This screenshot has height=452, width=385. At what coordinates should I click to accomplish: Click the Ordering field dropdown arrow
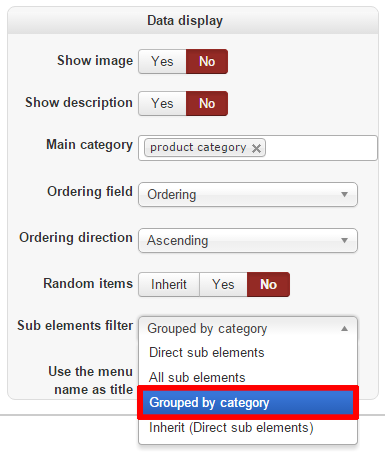pyautogui.click(x=345, y=194)
